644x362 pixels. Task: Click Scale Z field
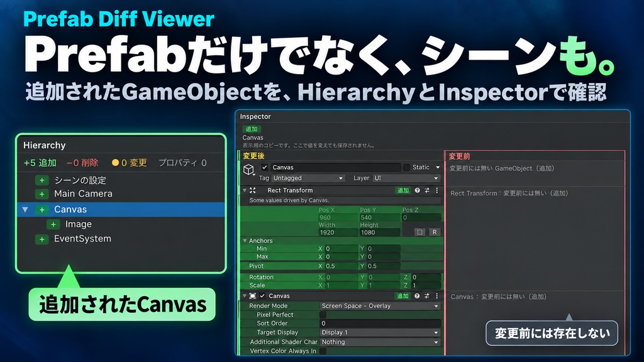pos(426,285)
